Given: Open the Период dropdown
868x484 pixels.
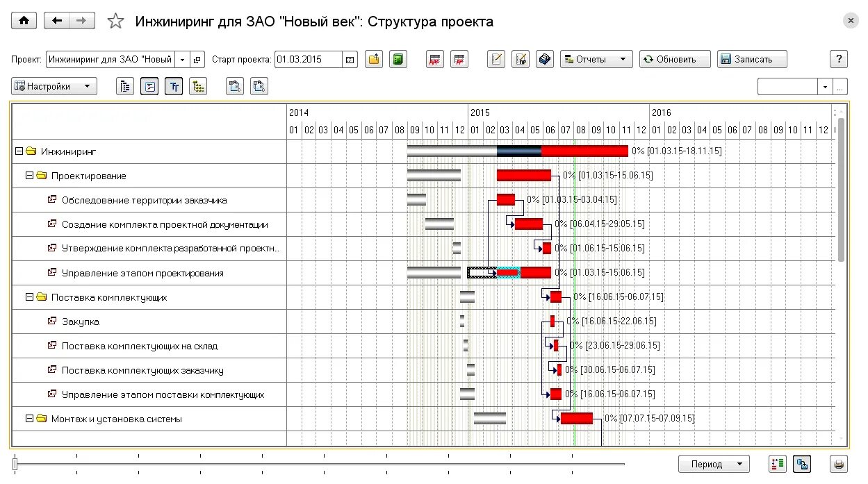Looking at the screenshot, I should pyautogui.click(x=714, y=464).
